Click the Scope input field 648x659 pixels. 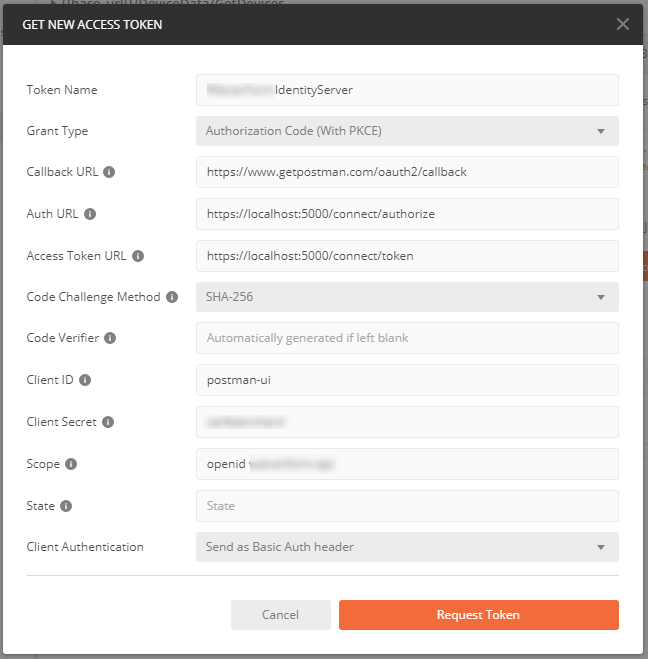[x=407, y=464]
